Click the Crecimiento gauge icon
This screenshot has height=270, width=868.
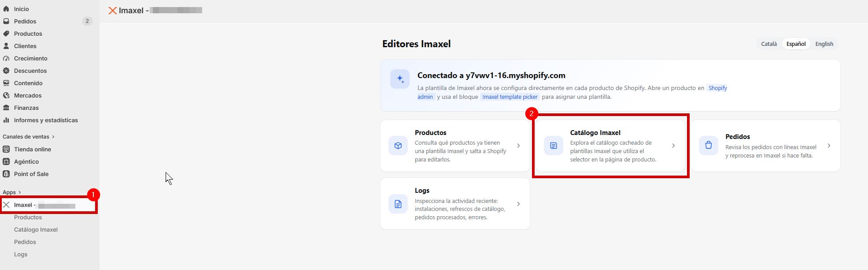(6, 58)
